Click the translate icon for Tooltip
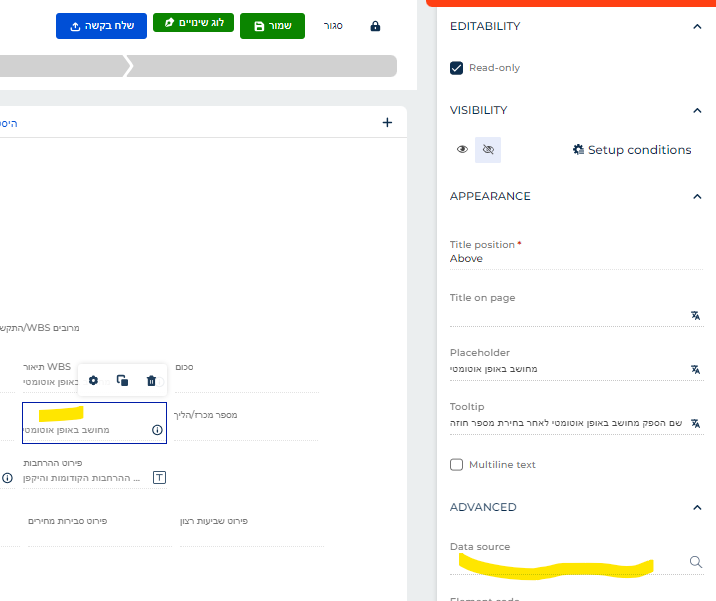Screen dimensions: 716x601 coord(695,423)
